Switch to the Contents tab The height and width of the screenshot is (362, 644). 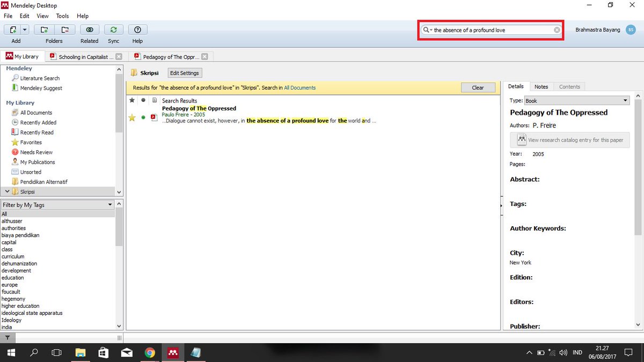569,86
